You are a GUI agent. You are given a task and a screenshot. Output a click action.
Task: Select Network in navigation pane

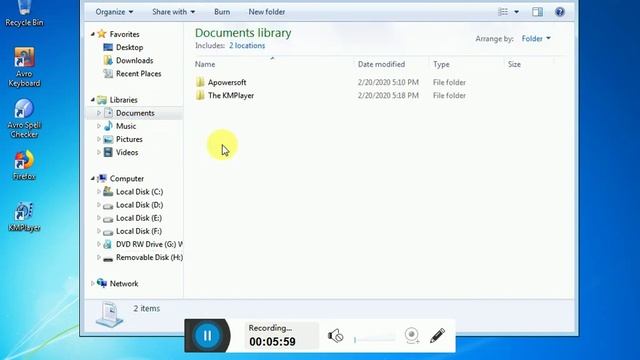tap(124, 283)
